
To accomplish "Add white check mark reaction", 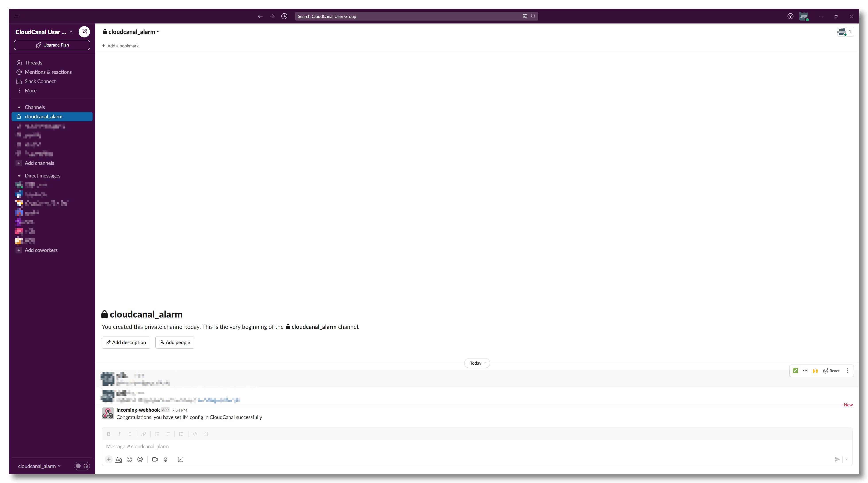I will click(795, 371).
